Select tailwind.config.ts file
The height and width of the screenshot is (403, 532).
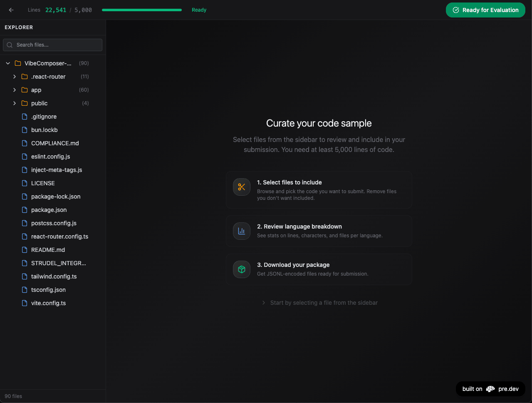tap(54, 276)
